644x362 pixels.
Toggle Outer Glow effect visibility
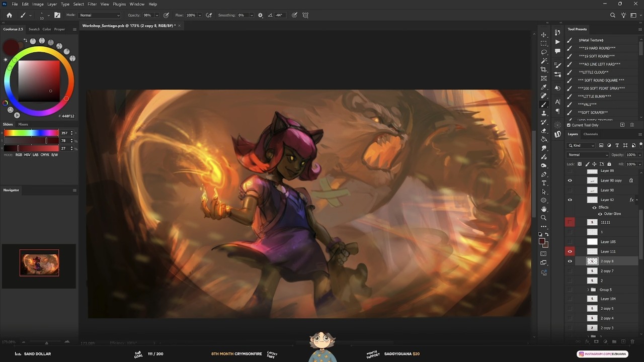[x=600, y=214]
